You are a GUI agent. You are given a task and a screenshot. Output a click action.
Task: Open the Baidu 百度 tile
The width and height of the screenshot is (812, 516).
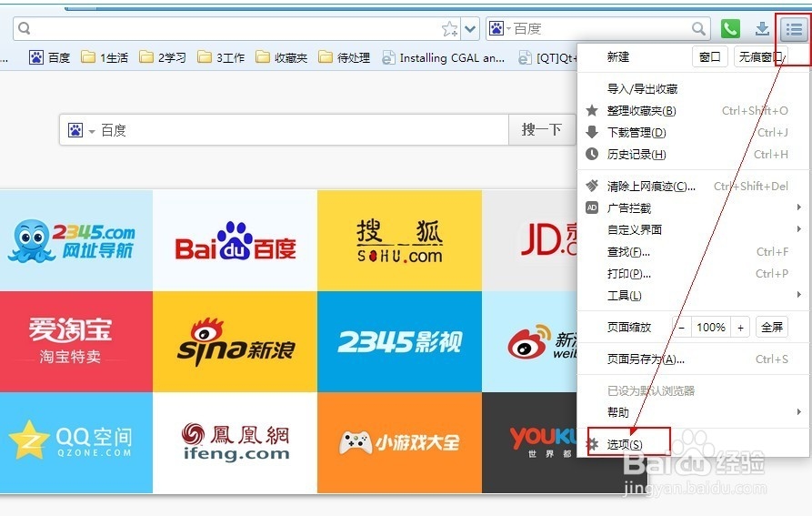pyautogui.click(x=236, y=240)
